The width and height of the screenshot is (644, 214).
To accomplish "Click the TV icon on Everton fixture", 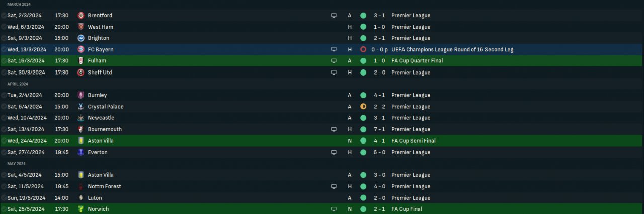I will (334, 152).
